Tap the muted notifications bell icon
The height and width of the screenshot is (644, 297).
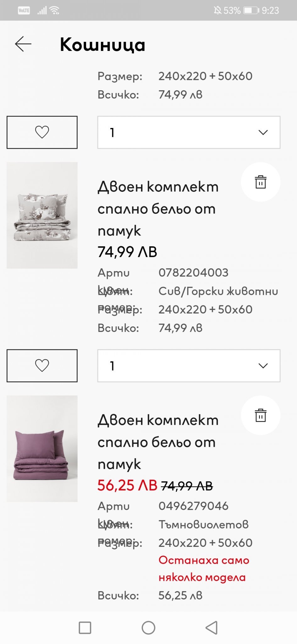tap(217, 11)
